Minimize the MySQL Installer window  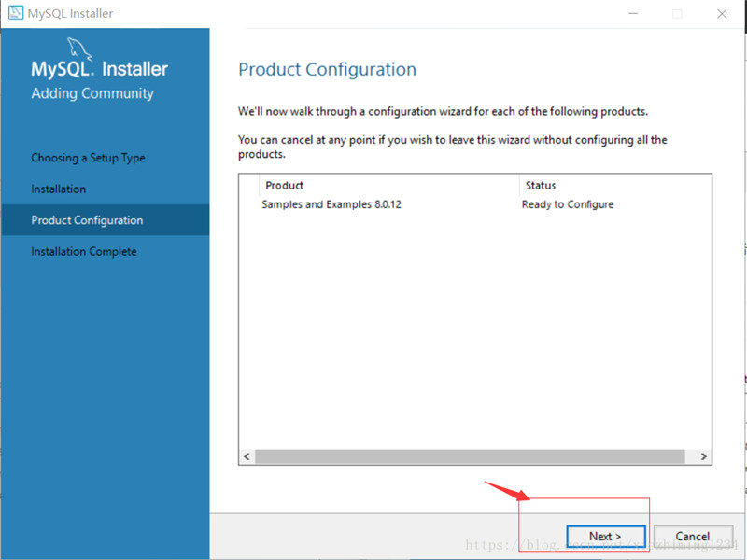[633, 14]
